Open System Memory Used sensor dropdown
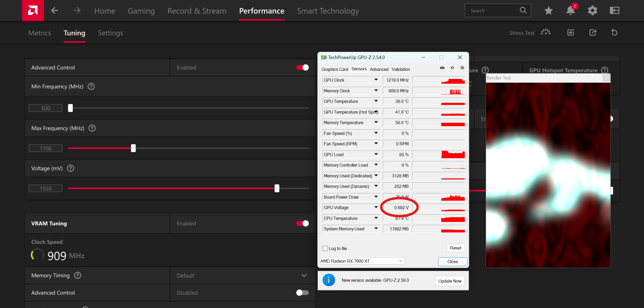 click(376, 229)
